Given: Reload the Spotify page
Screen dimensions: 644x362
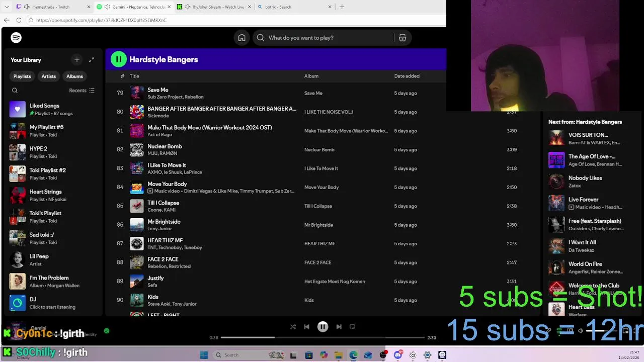Looking at the screenshot, I should (x=19, y=20).
